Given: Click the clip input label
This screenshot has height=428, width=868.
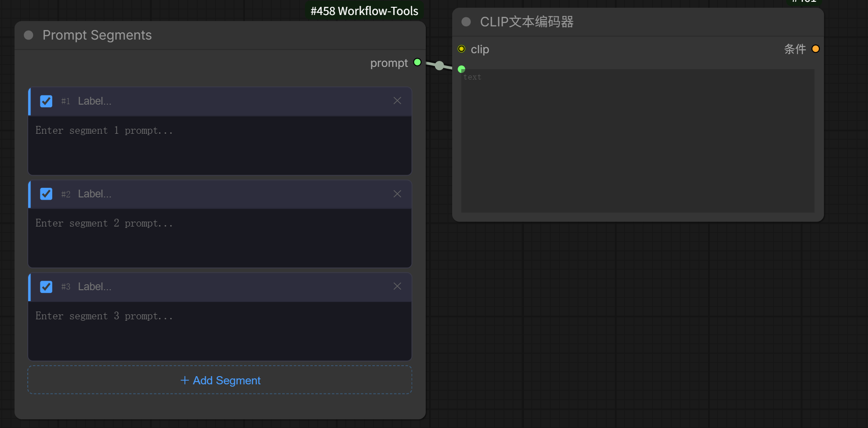Looking at the screenshot, I should [480, 49].
